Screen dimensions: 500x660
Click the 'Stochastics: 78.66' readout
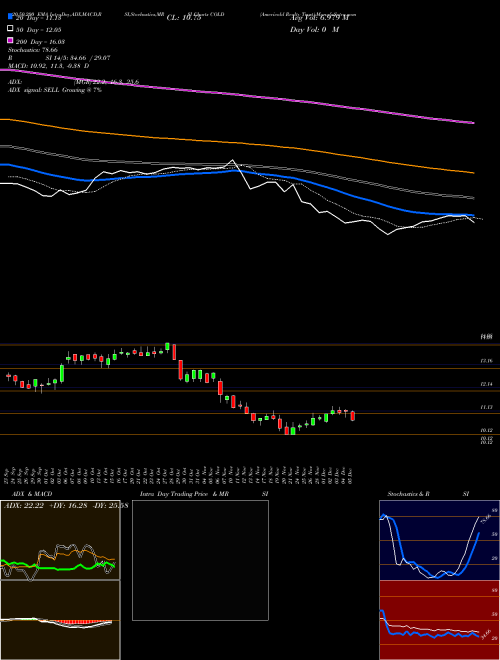(33, 50)
